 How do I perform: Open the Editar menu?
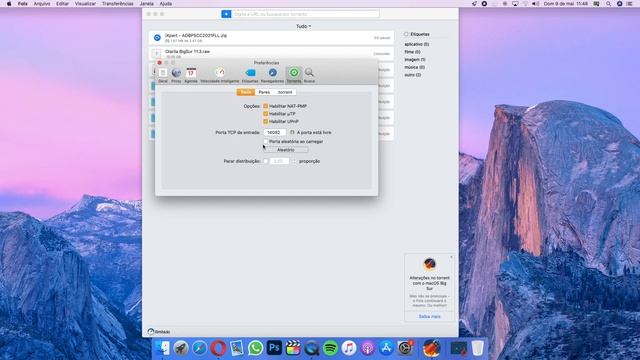point(62,4)
